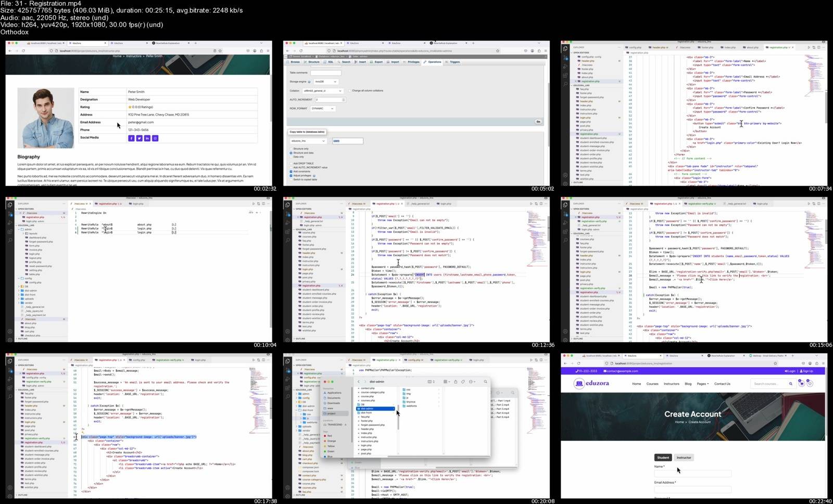This screenshot has width=833, height=504.
Task: Select the Structure and data radio button
Action: [291, 153]
